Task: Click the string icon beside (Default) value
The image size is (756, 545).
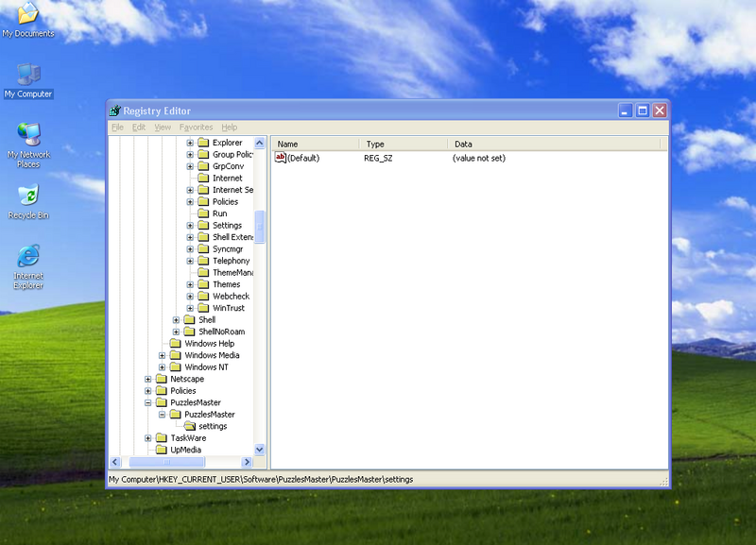Action: pyautogui.click(x=280, y=158)
